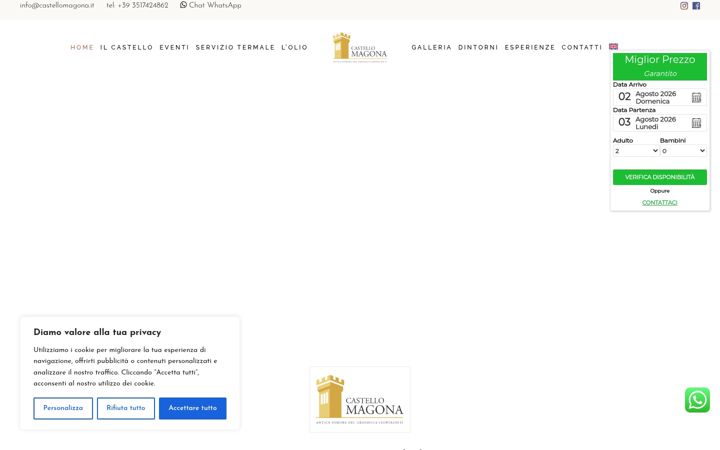The image size is (720, 450).
Task: Click Personalizza in cookie banner
Action: point(63,408)
